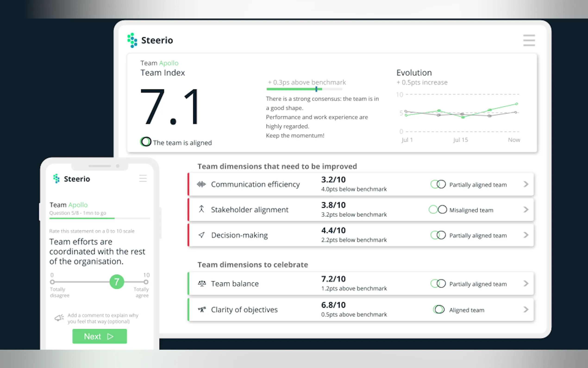Expand the Clarity of objectives chevron
588x368 pixels.
(526, 310)
